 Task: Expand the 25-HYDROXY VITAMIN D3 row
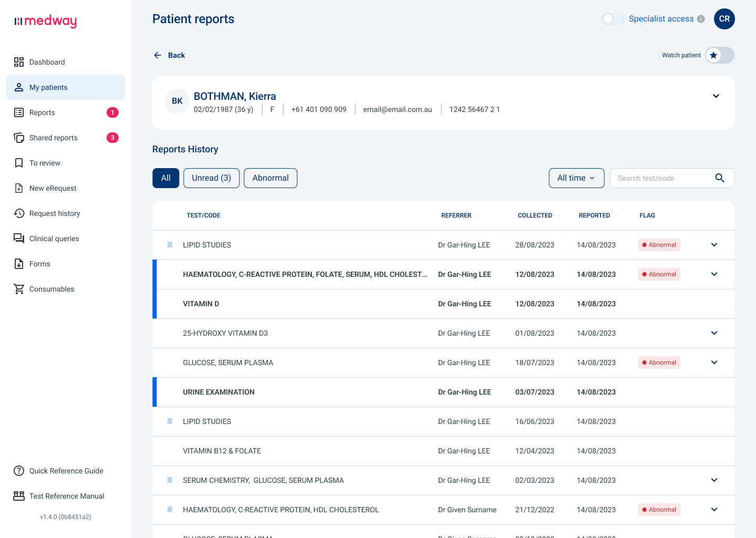pyautogui.click(x=714, y=333)
